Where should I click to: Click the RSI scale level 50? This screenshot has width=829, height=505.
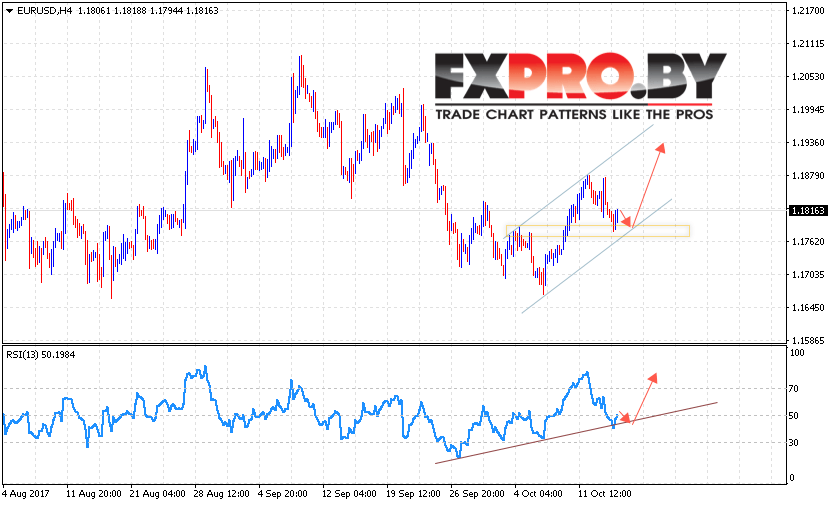point(794,416)
